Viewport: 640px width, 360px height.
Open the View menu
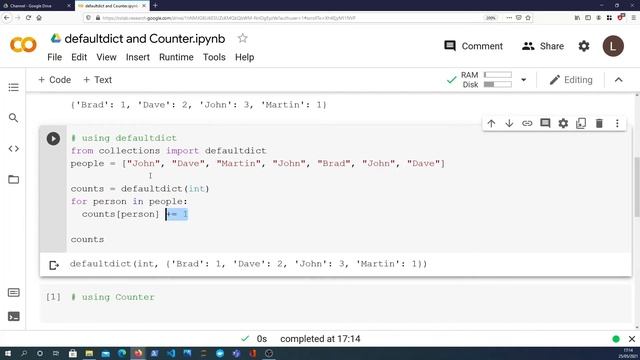[x=106, y=57]
